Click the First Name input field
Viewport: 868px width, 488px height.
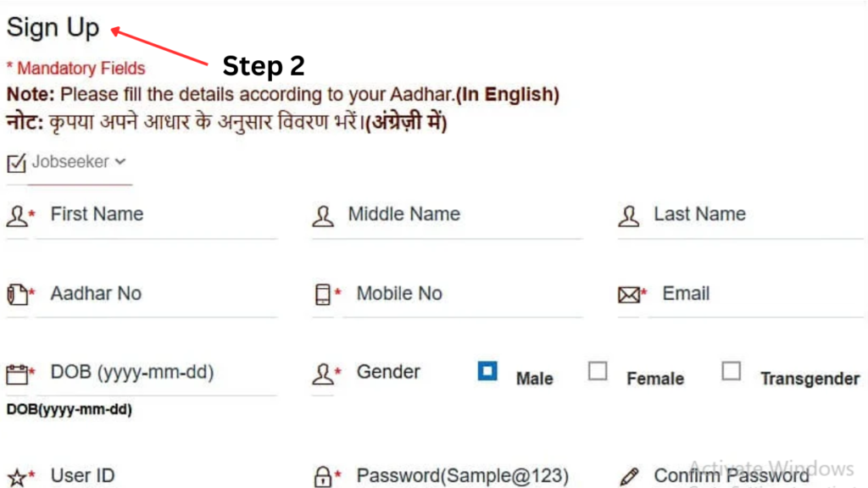tap(157, 215)
